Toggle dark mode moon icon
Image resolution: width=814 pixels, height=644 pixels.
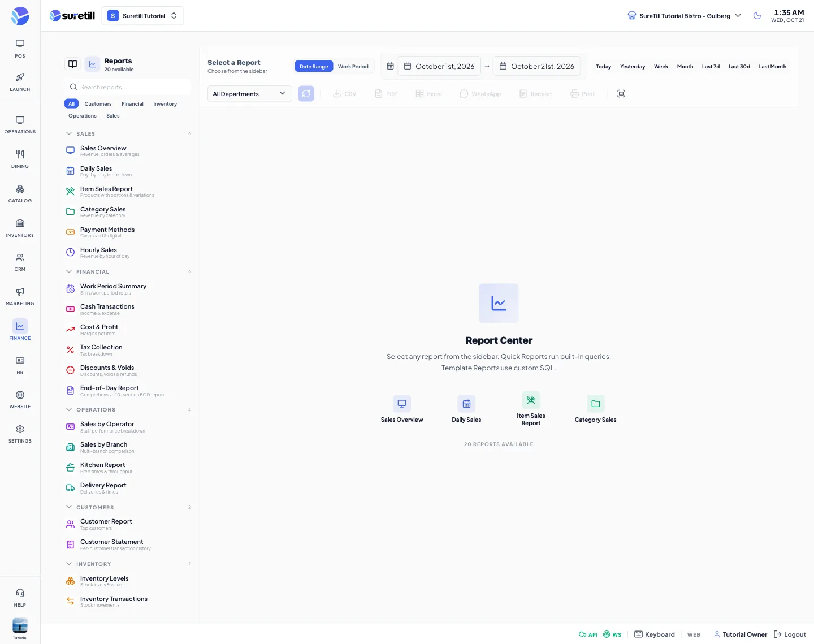[x=757, y=16]
